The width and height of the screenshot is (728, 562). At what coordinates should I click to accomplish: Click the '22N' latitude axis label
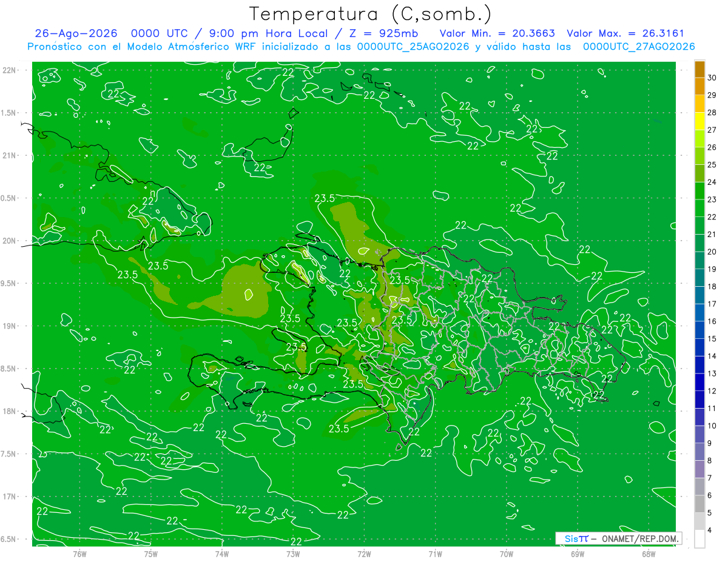[10, 70]
